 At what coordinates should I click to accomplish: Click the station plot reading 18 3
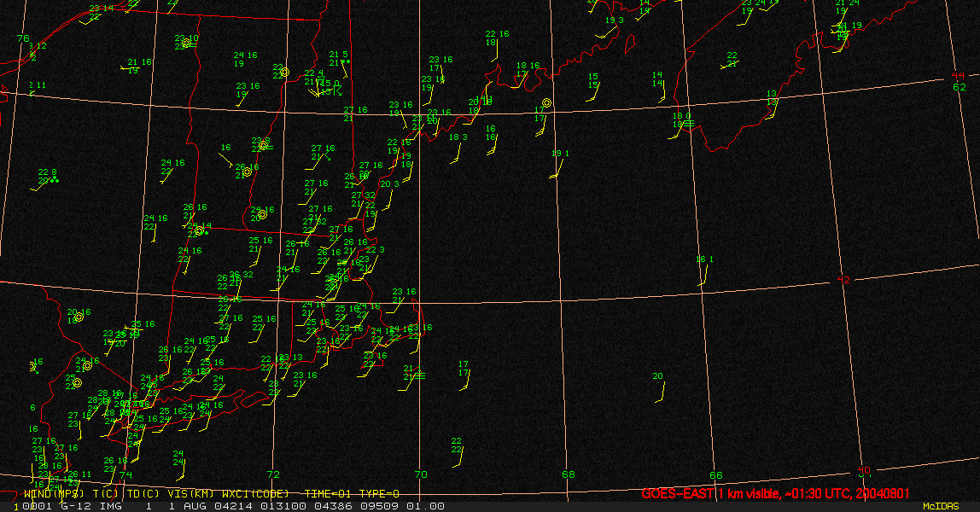click(458, 148)
